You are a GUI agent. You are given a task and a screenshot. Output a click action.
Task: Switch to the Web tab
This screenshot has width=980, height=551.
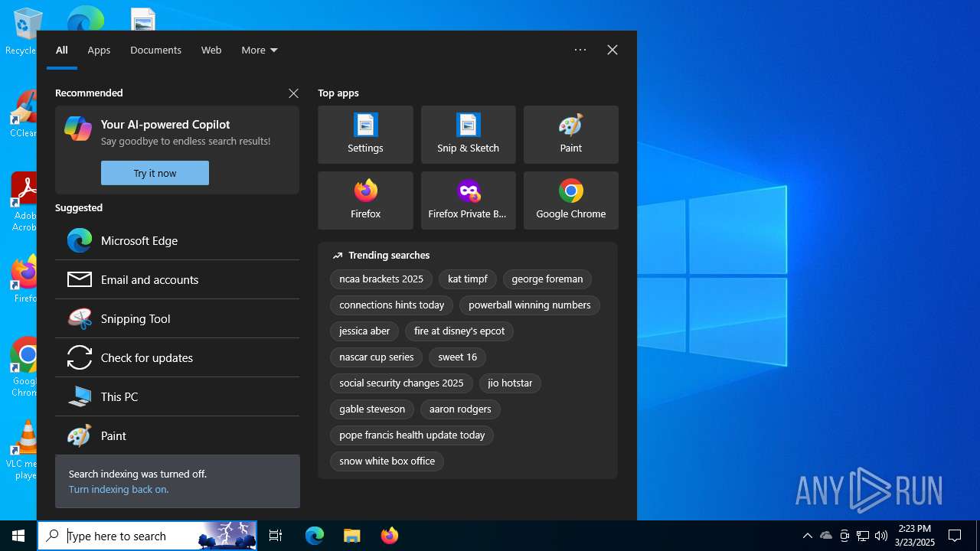click(x=211, y=50)
